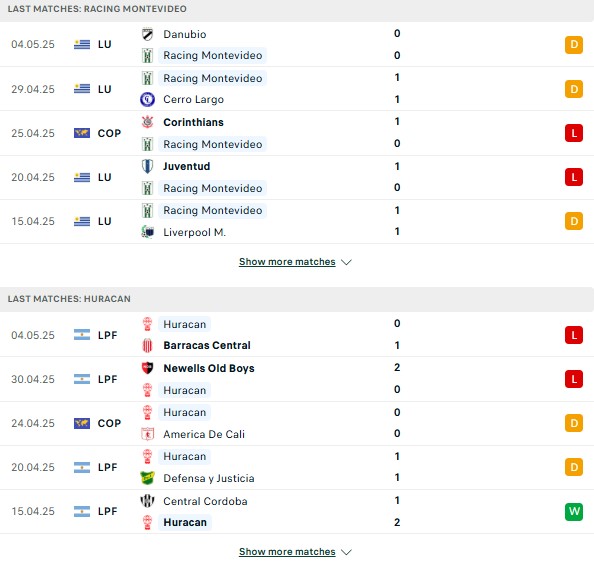Click the green W result badge
594x570 pixels.
point(574,512)
